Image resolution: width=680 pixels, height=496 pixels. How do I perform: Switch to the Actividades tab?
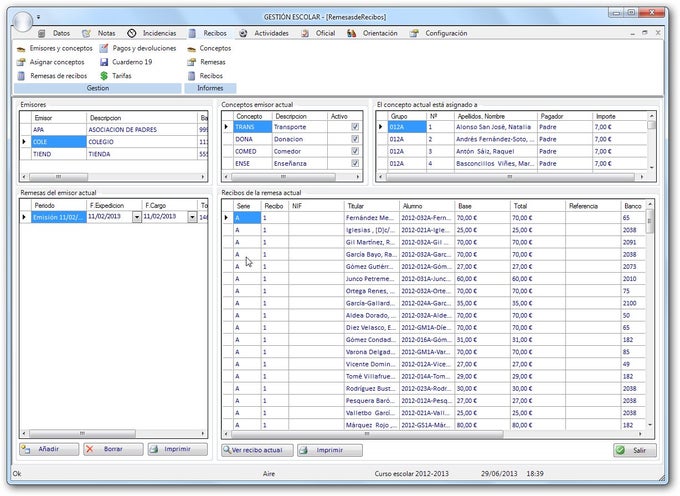[x=271, y=33]
